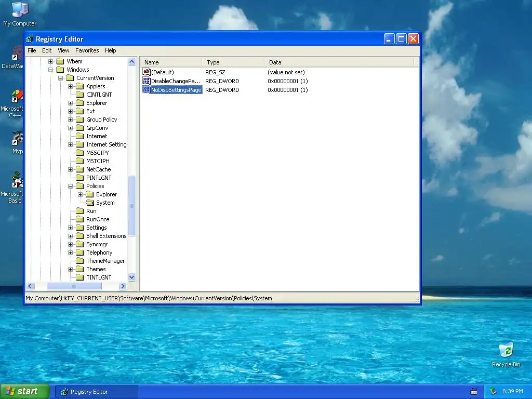Select the My Computer desktop icon
This screenshot has width=532, height=399.
(x=20, y=14)
